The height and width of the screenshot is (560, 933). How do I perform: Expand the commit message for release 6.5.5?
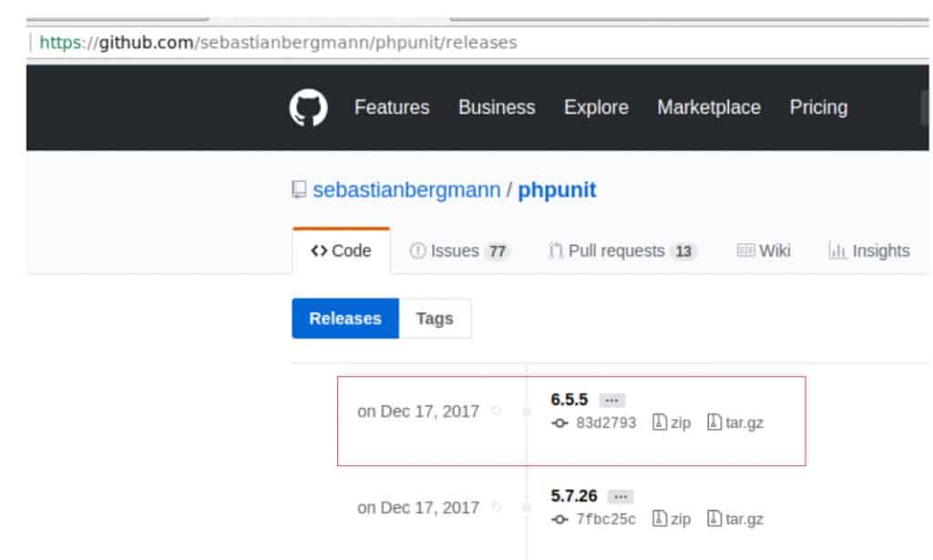click(611, 399)
